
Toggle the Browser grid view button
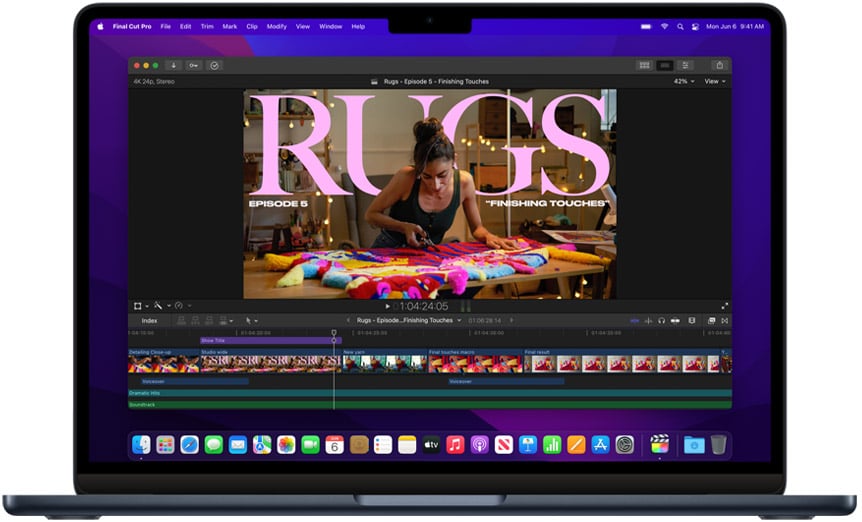(644, 65)
